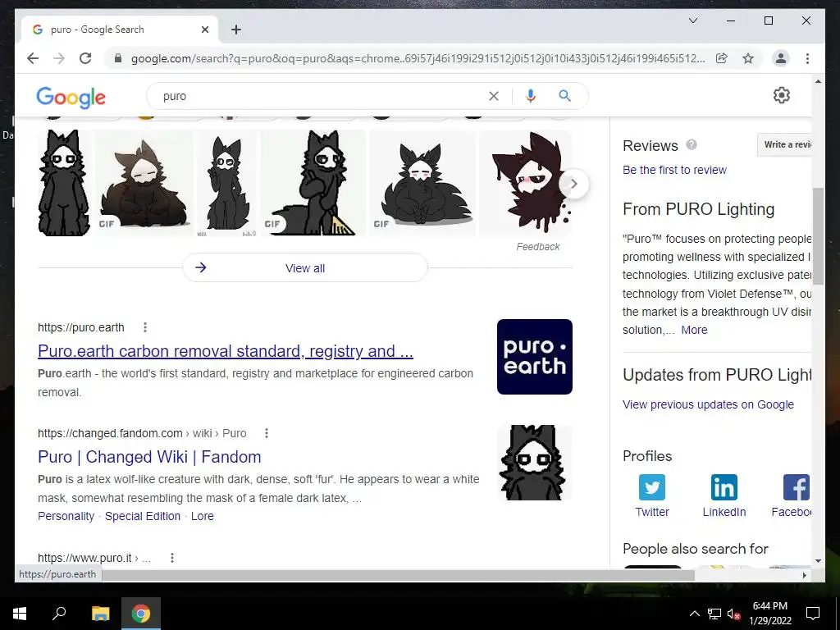This screenshot has width=840, height=630.
Task: Open Puro | Changed Wiki | Fandom
Action: [149, 457]
